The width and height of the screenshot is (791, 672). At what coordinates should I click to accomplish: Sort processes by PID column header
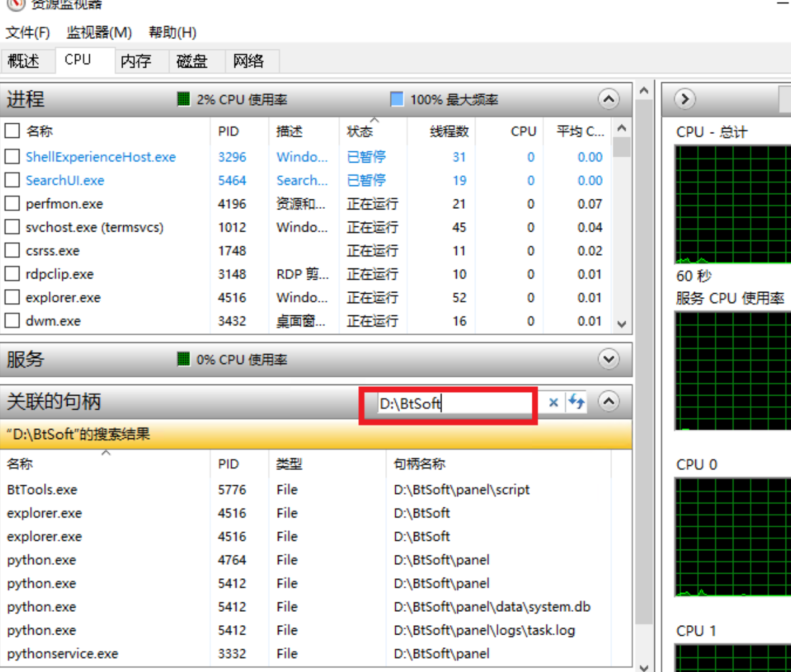(228, 131)
